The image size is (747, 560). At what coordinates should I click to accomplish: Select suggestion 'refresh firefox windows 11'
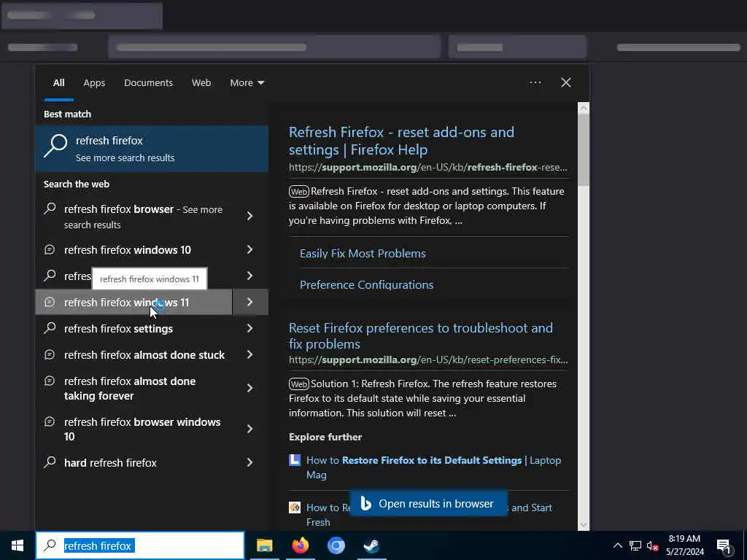tap(133, 302)
